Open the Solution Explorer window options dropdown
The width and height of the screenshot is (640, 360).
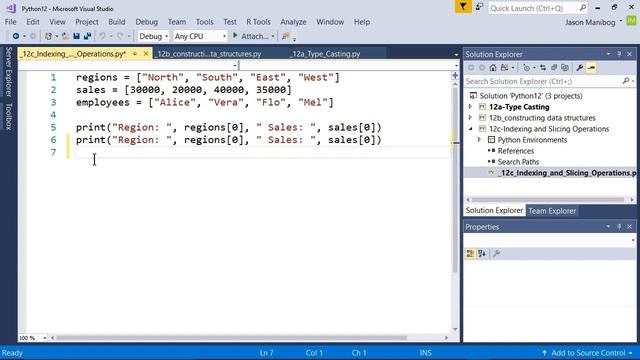[x=608, y=54]
